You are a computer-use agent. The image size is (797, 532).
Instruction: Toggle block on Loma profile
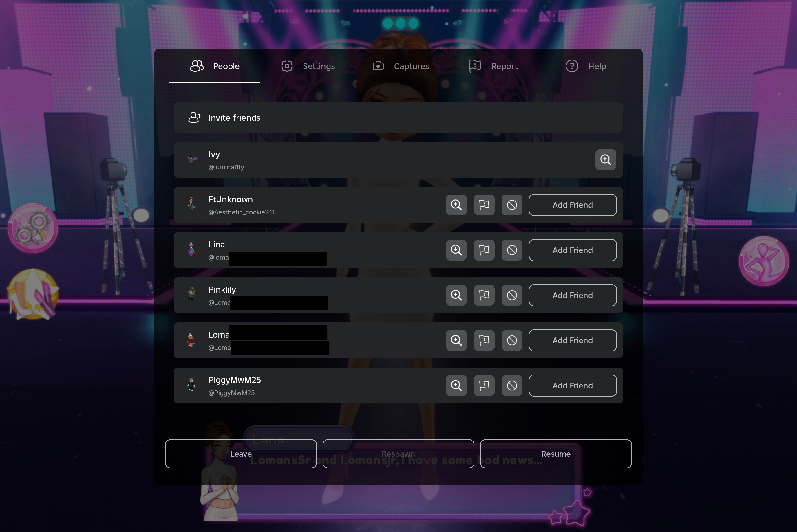click(511, 340)
